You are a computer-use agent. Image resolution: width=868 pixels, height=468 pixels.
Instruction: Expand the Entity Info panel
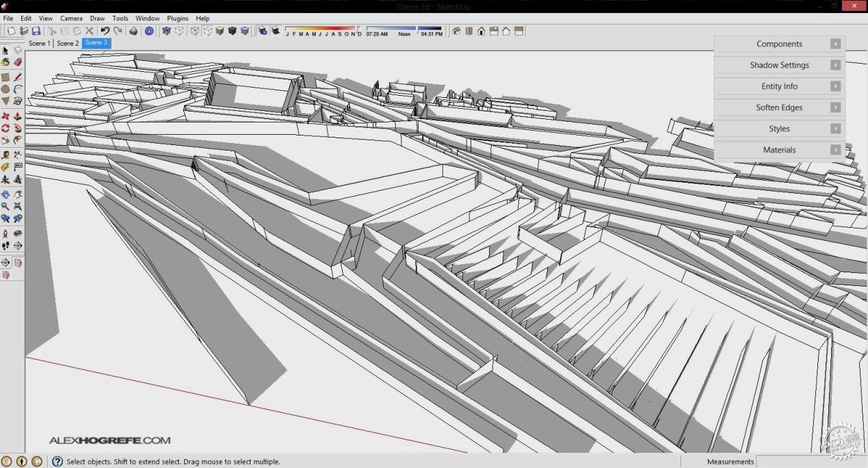point(779,86)
